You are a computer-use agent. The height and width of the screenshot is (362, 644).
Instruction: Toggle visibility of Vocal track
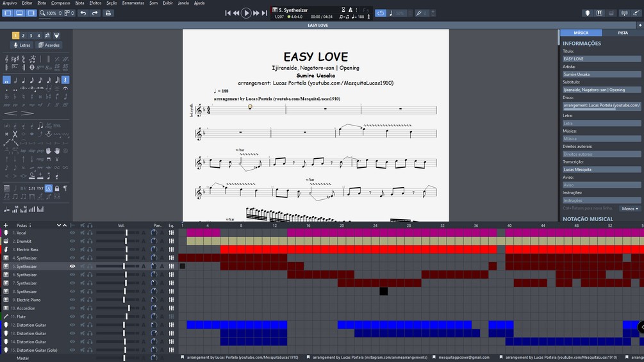[72, 233]
